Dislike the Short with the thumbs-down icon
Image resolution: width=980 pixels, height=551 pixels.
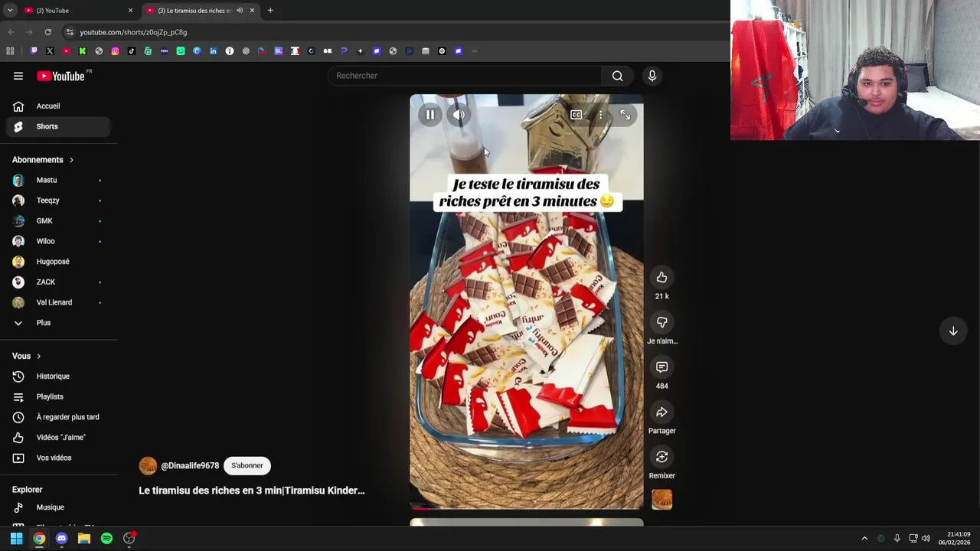pyautogui.click(x=661, y=322)
